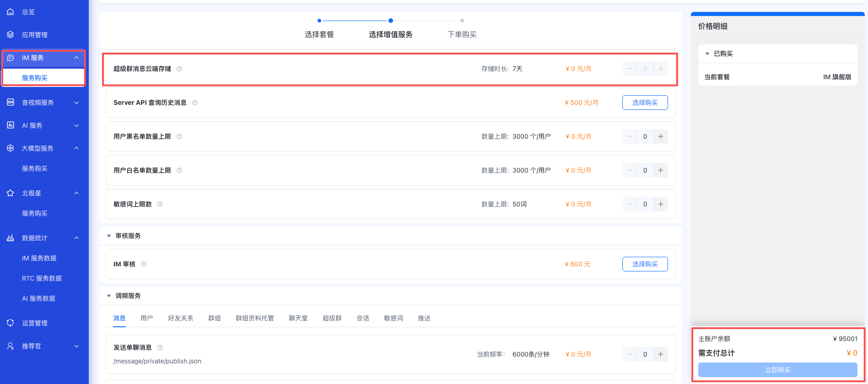Collapse the 数据统计 menu chevron
This screenshot has height=384, width=868.
76,238
